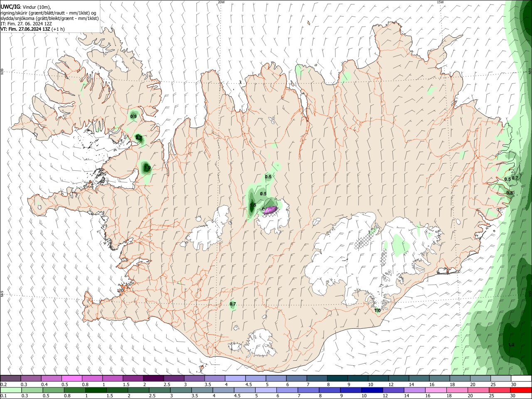The height and width of the screenshot is (399, 532).
Task: Pick the darkest green 1 swatch, bottom scale
Action: click(x=96, y=390)
